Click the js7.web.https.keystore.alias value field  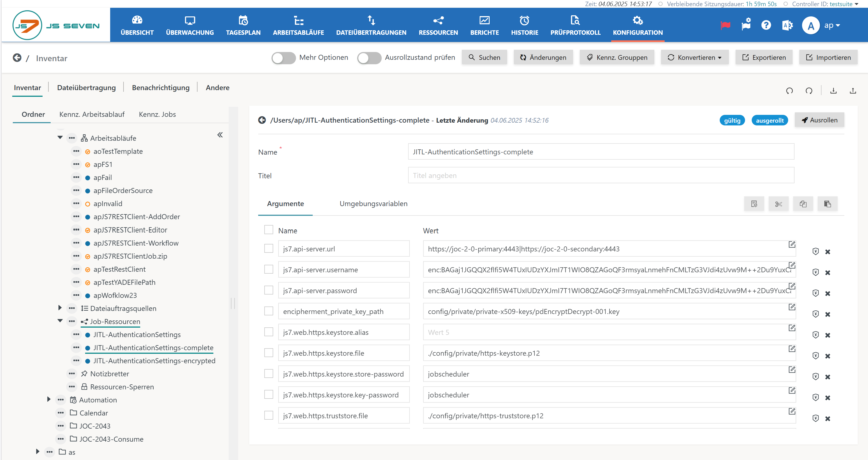609,332
